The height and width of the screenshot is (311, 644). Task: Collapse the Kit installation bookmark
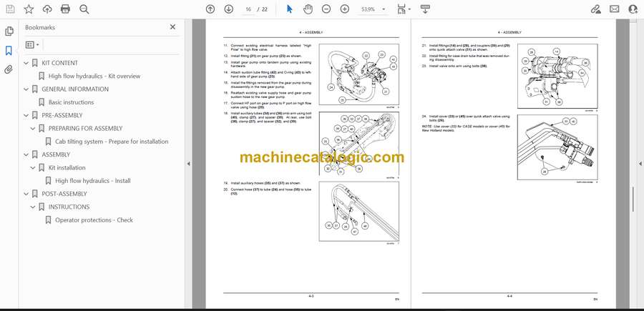tap(33, 168)
